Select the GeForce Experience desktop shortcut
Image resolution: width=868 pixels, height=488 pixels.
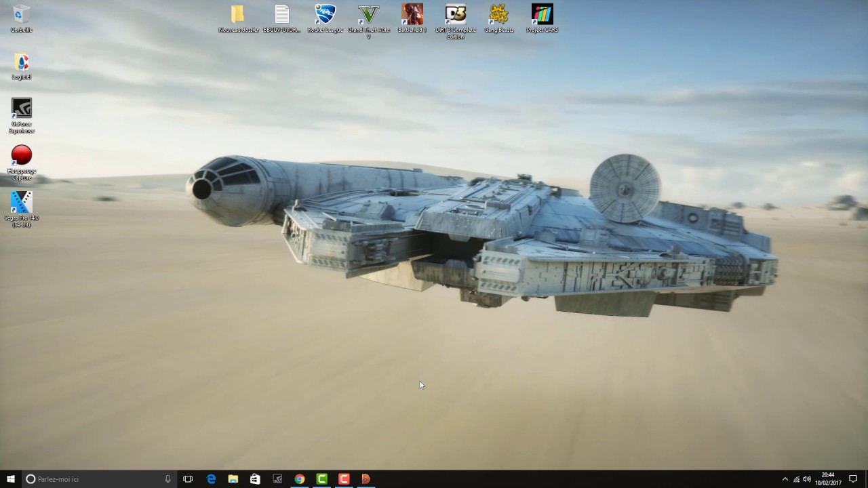[22, 115]
